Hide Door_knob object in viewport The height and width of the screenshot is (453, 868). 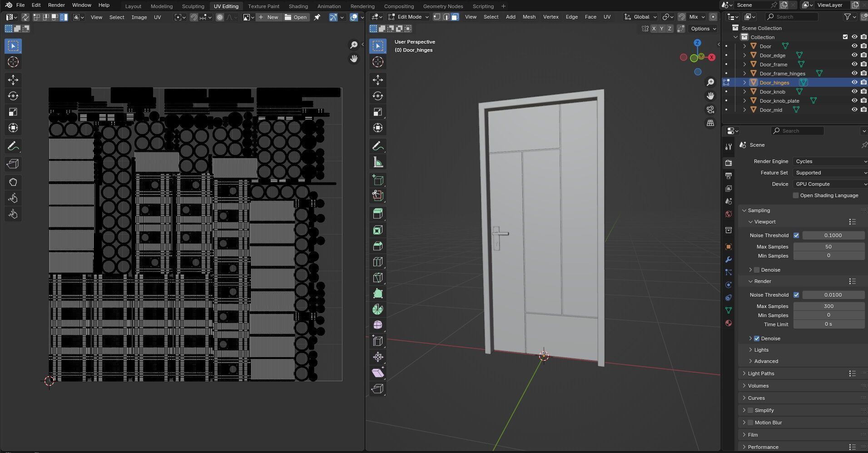(854, 92)
